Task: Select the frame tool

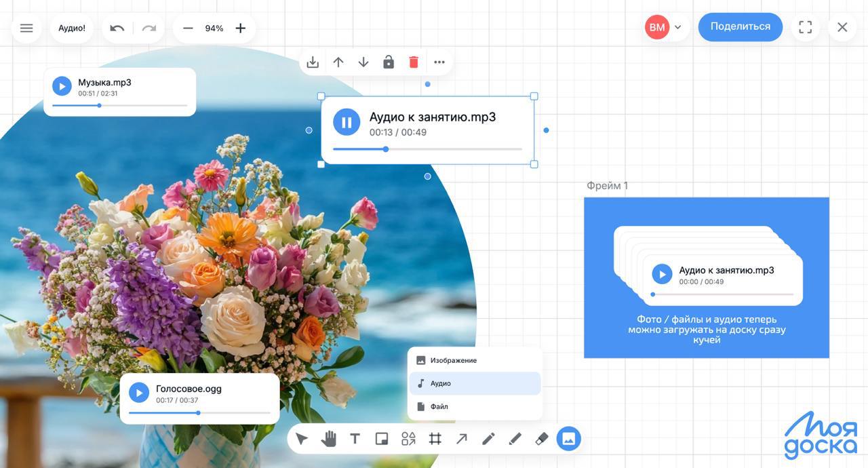Action: (435, 439)
